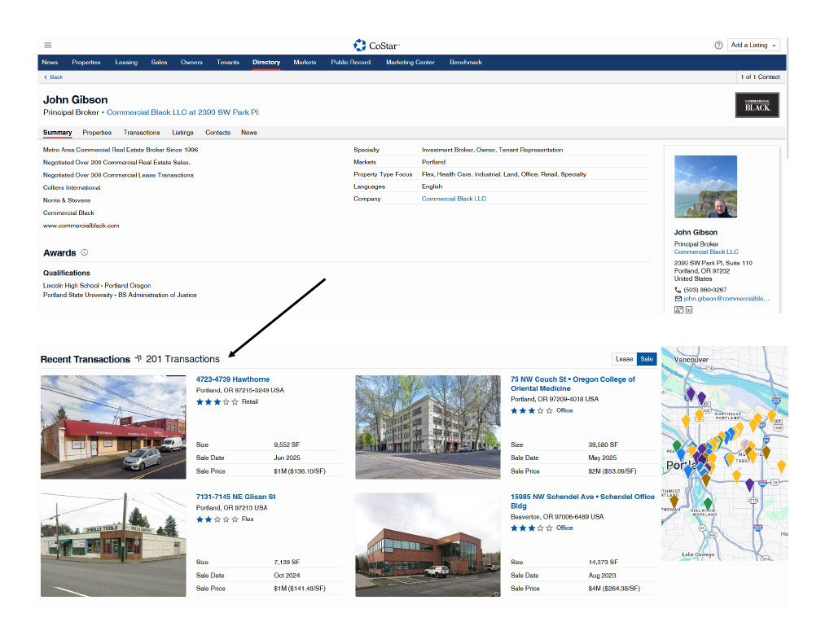834x644 pixels.
Task: Open John Gibson's LinkedIn icon
Action: point(689,310)
